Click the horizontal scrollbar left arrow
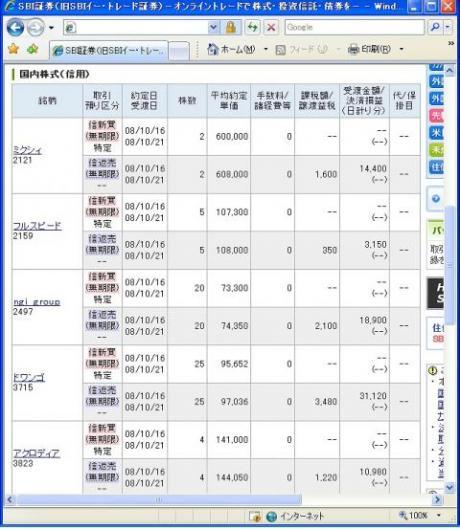The image size is (460, 530). click(10, 499)
